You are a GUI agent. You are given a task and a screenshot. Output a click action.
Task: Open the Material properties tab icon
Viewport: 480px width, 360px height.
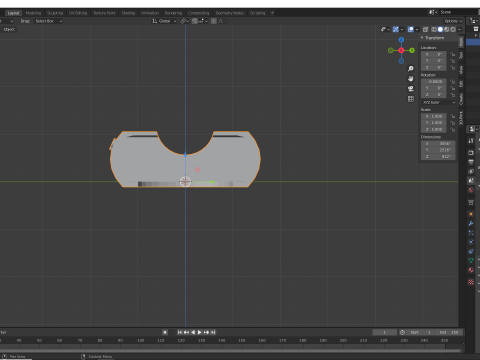pos(471,270)
